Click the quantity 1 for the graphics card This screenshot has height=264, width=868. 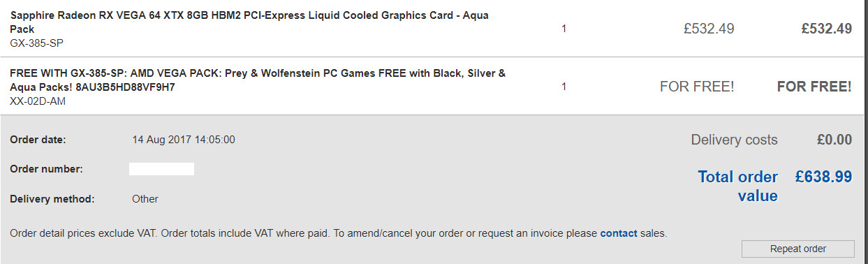click(564, 29)
